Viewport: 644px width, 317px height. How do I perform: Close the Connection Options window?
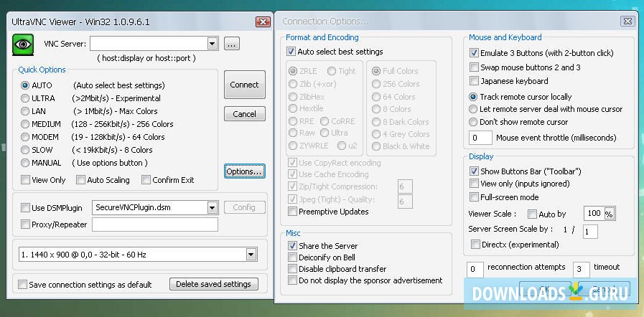point(627,22)
